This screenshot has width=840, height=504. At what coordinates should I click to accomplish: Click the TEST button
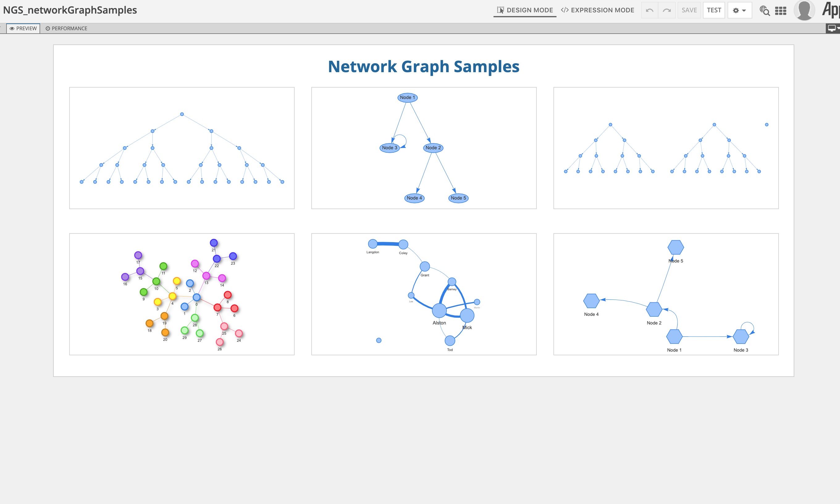[714, 10]
